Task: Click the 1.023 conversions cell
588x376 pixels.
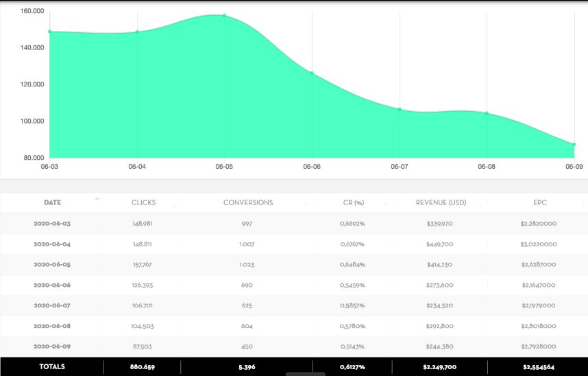Action: point(247,264)
